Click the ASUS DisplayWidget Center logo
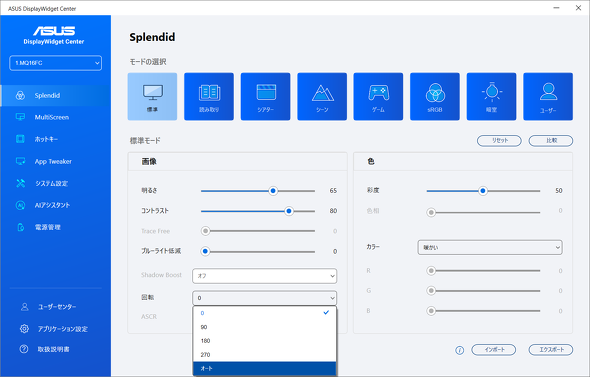The height and width of the screenshot is (377, 590). point(54,35)
